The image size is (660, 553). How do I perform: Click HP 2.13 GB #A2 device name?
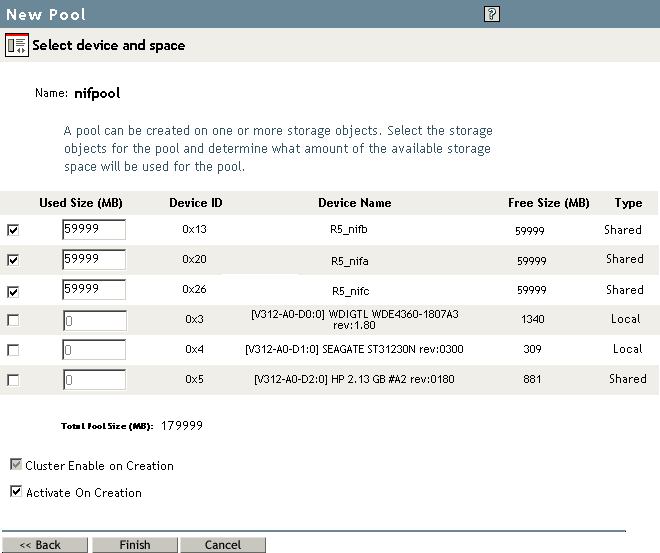coord(354,379)
